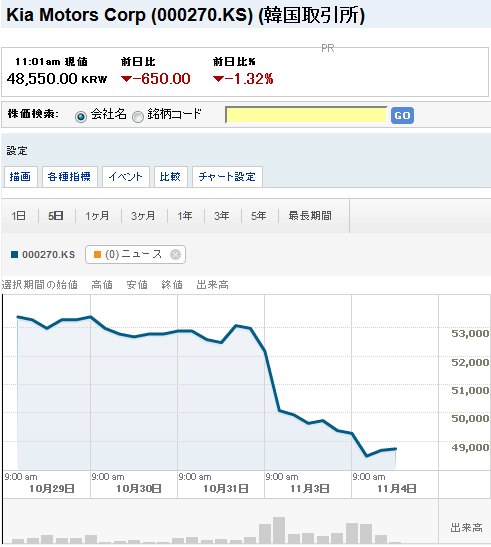Click the 出来高 header label above chart
491x547 pixels.
pos(213,285)
